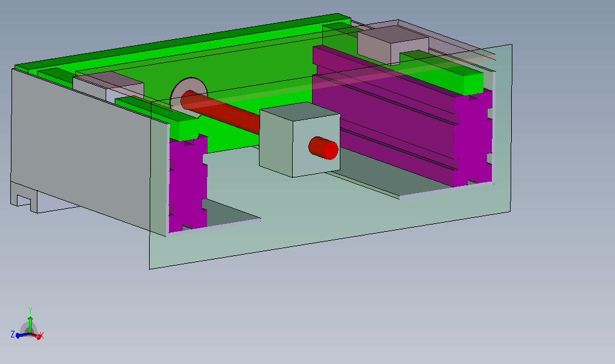
Task: Click the blue Z axis on triad
Action: 18,335
